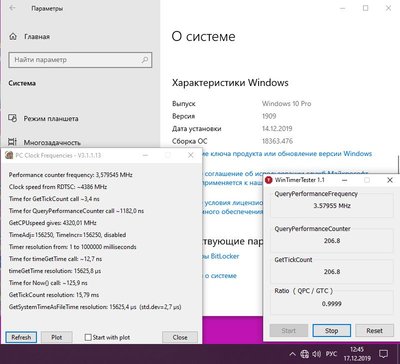Open the taskbar clock and date

[x=357, y=354]
